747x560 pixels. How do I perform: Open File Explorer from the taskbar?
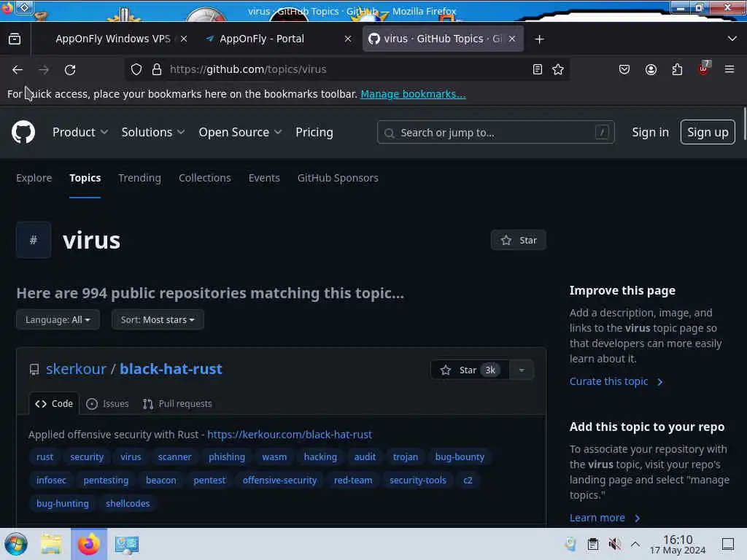[x=51, y=544]
